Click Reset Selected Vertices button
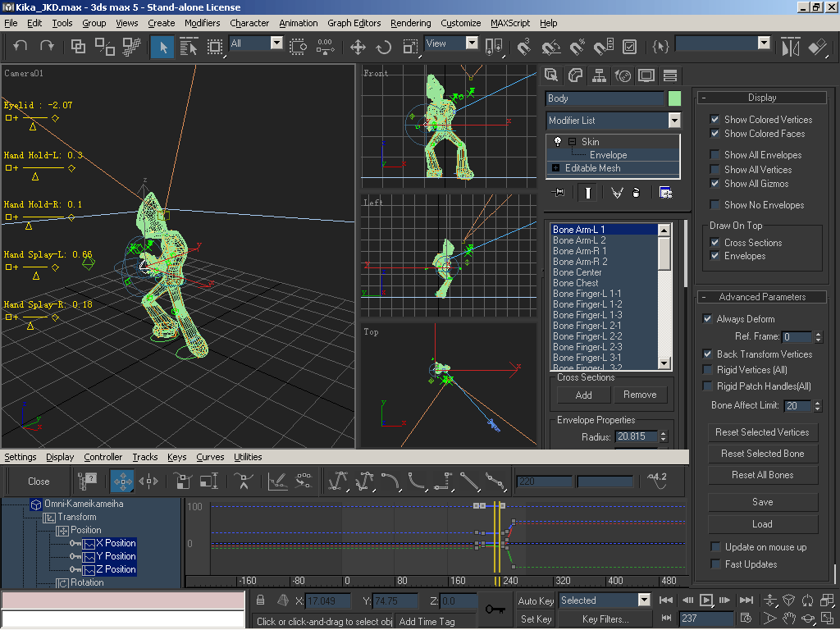Image resolution: width=840 pixels, height=630 pixels. pos(762,431)
